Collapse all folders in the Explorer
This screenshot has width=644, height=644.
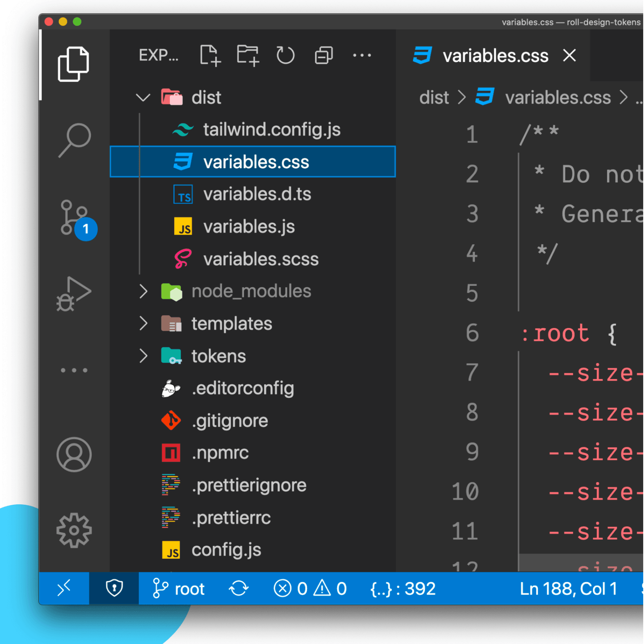(323, 55)
